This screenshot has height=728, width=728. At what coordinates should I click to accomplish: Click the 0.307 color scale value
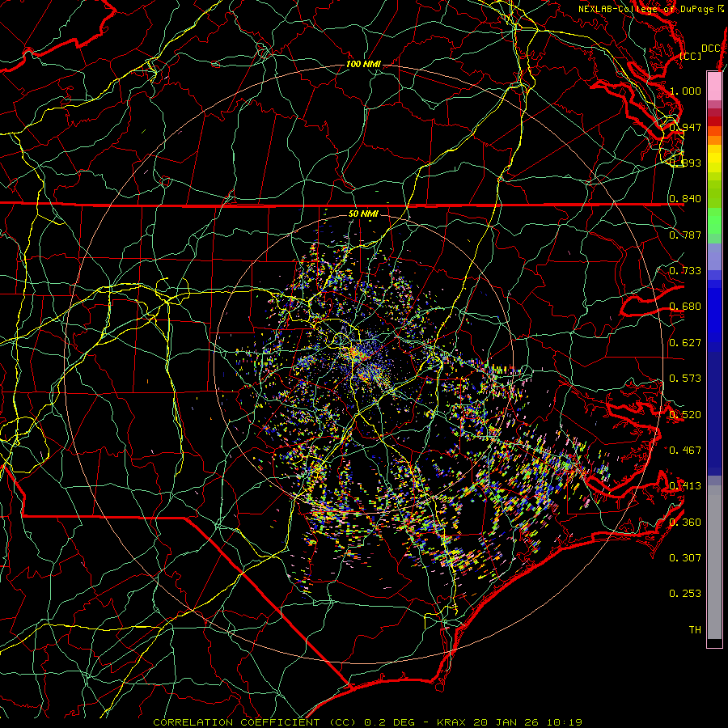(685, 558)
